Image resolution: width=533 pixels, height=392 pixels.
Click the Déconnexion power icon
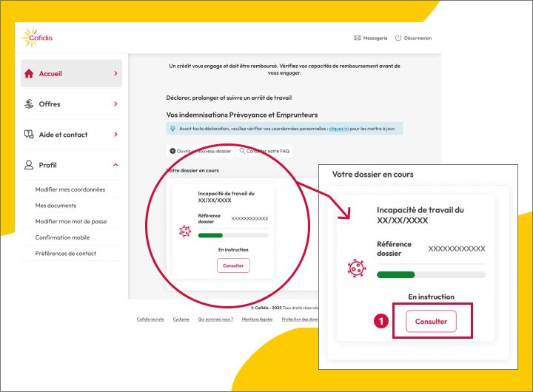pos(398,38)
